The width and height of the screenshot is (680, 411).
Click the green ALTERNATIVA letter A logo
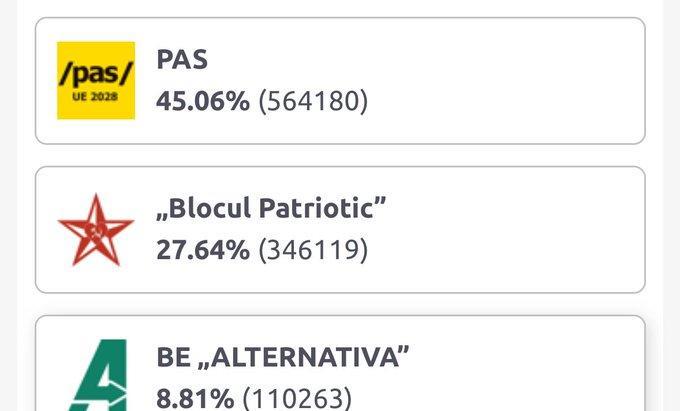pos(98,375)
